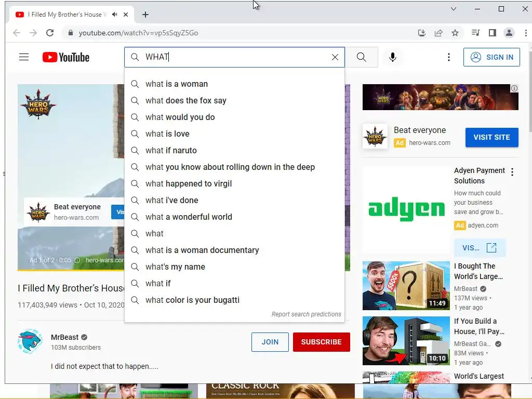Image resolution: width=532 pixels, height=399 pixels.
Task: Click the Hero Wars logo in video
Action: tap(38, 104)
